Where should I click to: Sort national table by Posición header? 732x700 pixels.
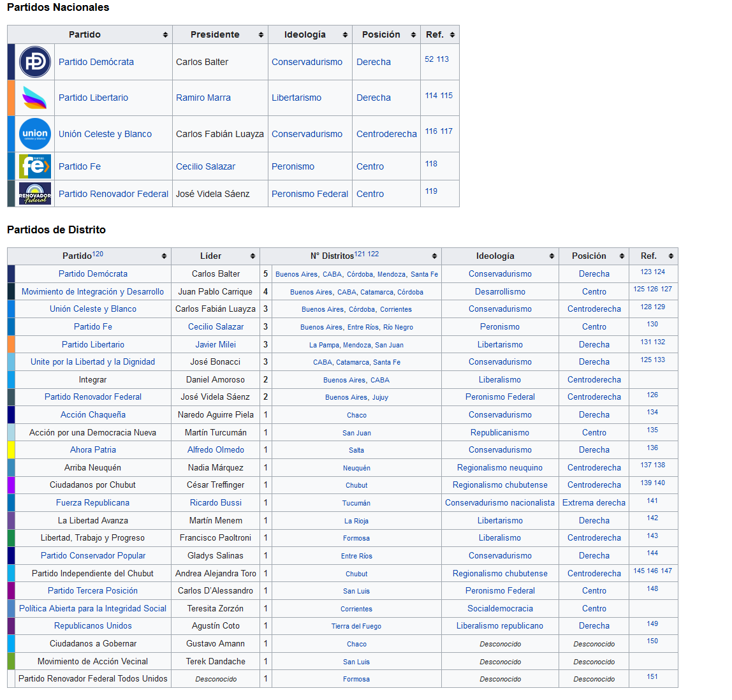[x=413, y=35]
